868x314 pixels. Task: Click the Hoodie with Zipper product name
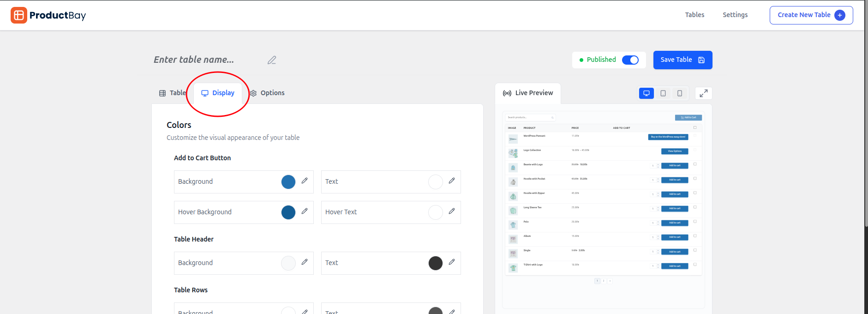tap(534, 193)
